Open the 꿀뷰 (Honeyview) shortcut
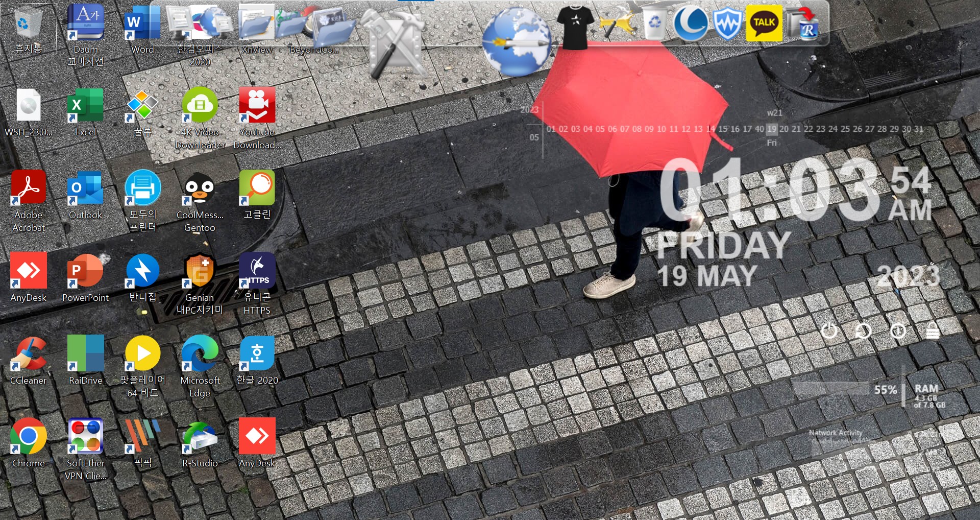Screen dimensions: 980x520 point(142,112)
